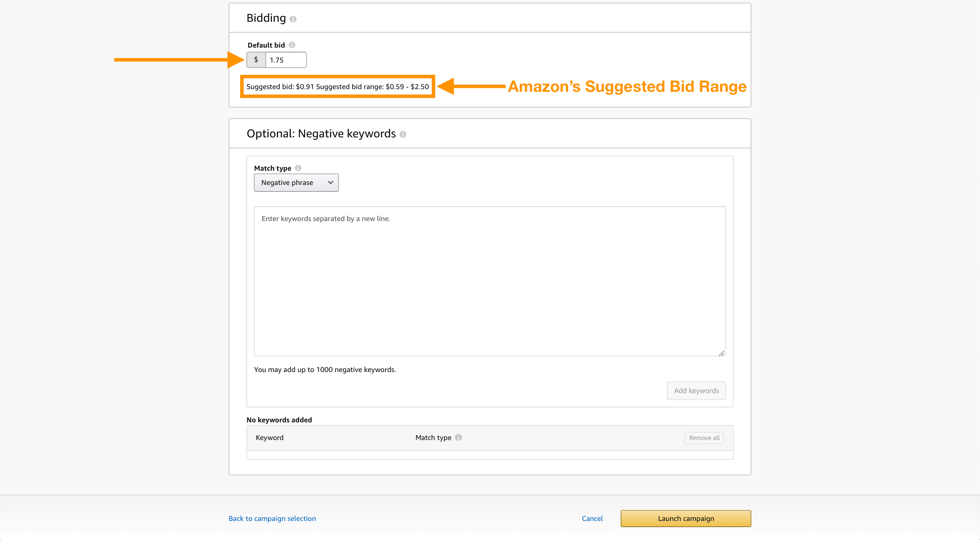This screenshot has width=980, height=540.
Task: Click info icon next to Match type label
Action: coord(298,168)
